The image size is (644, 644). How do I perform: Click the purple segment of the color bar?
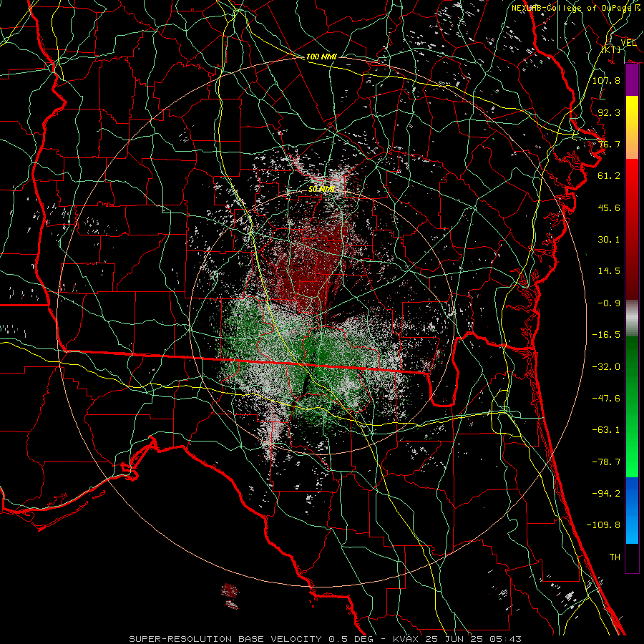tap(632, 80)
